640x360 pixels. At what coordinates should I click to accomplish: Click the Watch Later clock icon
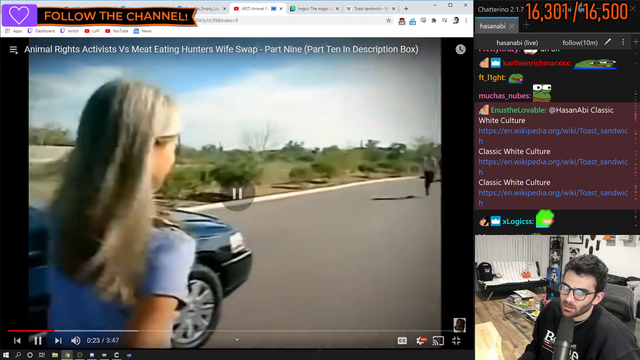pos(460,49)
